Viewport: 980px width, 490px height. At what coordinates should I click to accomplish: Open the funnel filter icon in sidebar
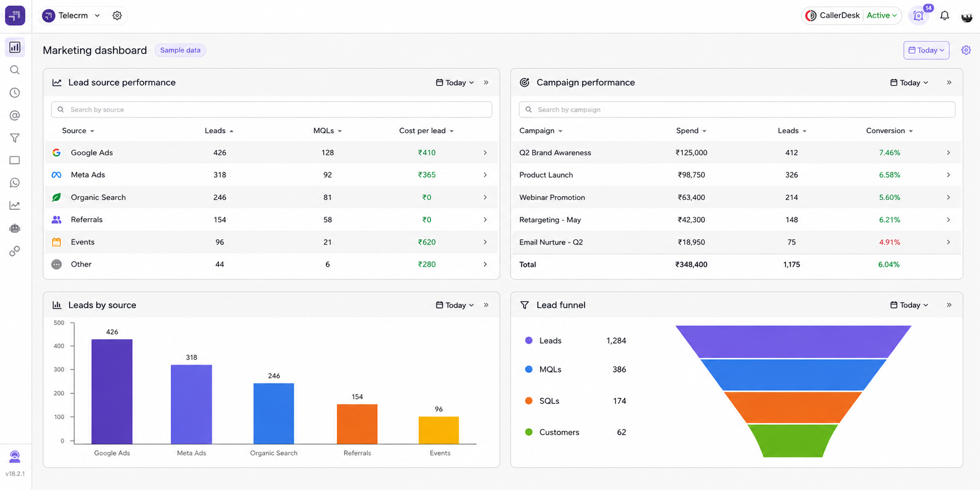15,138
